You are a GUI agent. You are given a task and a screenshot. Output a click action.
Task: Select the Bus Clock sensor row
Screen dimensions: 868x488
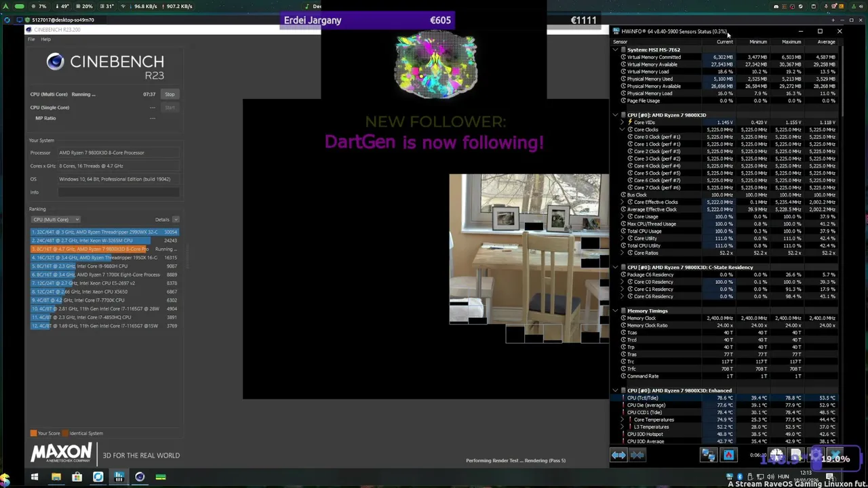point(726,195)
